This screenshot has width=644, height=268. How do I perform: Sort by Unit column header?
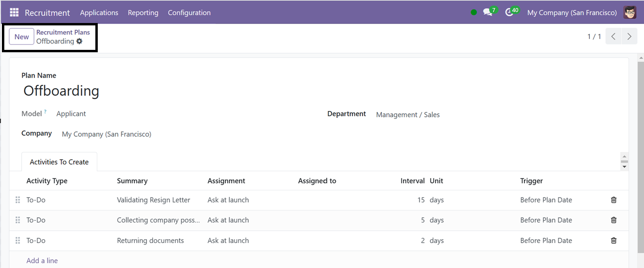(x=437, y=181)
